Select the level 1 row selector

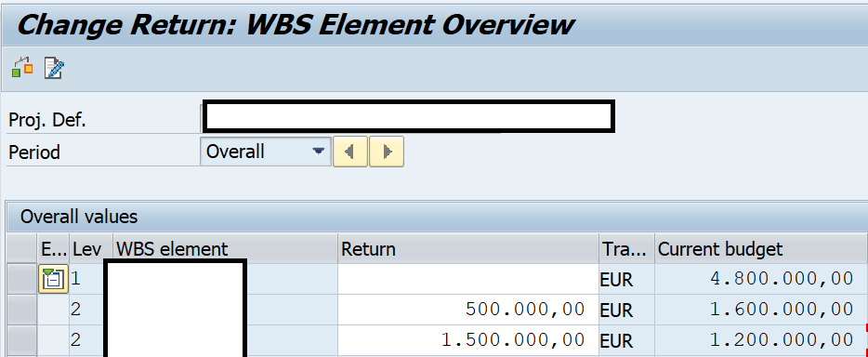click(x=21, y=278)
